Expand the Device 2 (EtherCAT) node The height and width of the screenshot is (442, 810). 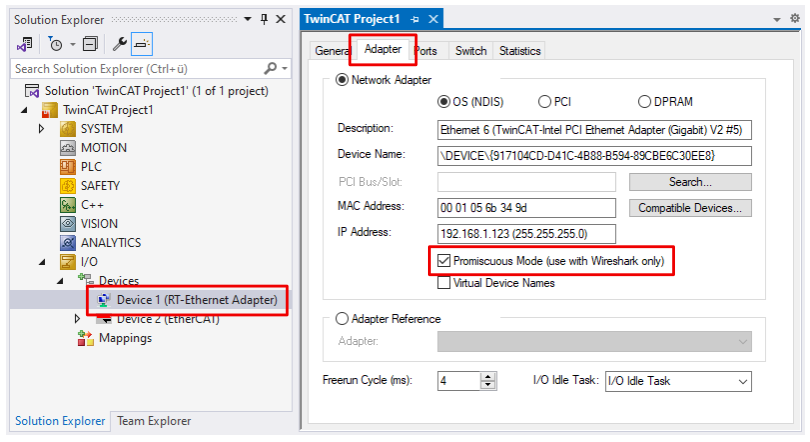[77, 319]
